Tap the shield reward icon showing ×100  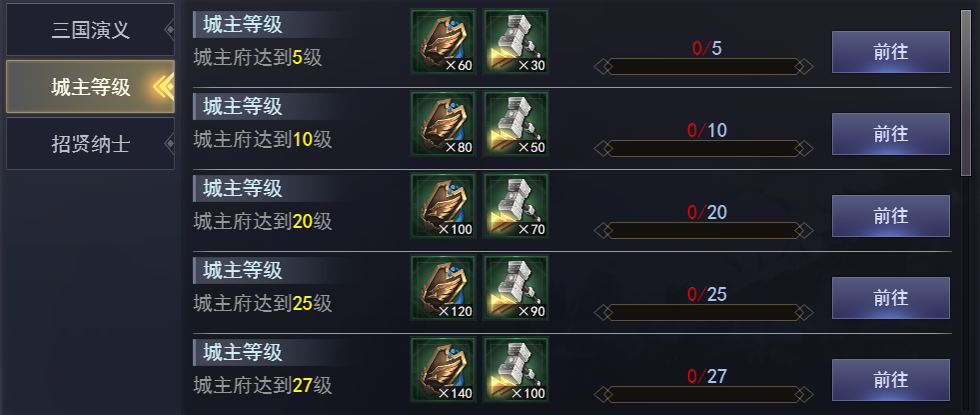click(x=444, y=205)
